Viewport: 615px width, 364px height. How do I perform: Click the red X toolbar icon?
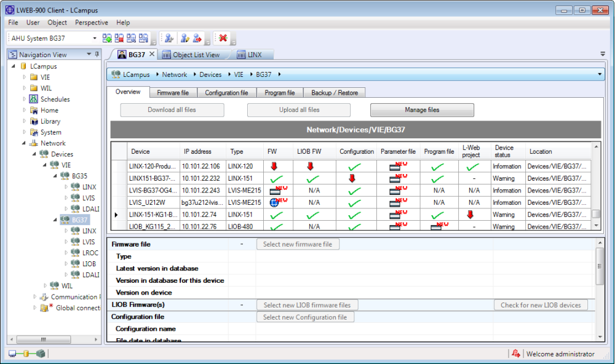[x=223, y=38]
